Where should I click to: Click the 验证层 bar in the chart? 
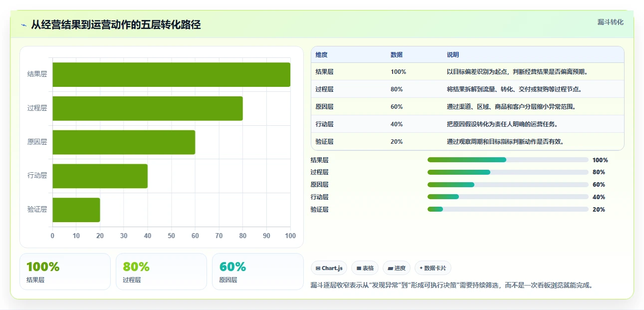point(76,210)
